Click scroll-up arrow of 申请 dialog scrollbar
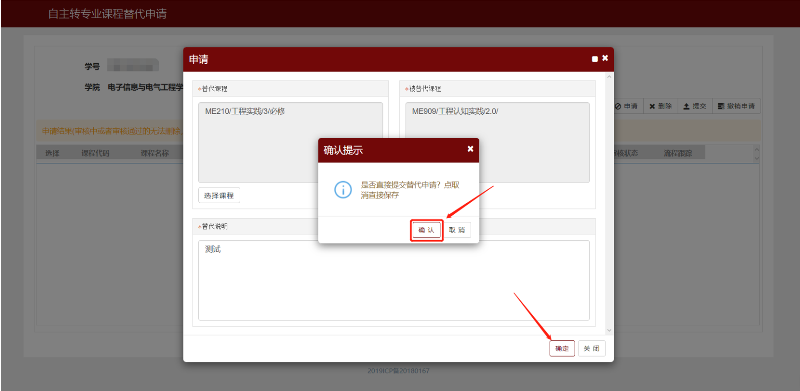The image size is (800, 391). click(x=608, y=77)
